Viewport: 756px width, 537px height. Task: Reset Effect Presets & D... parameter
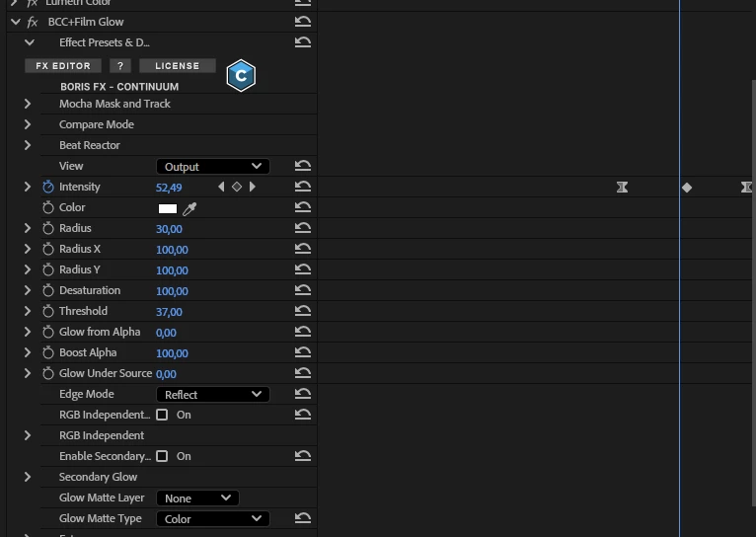(x=303, y=41)
